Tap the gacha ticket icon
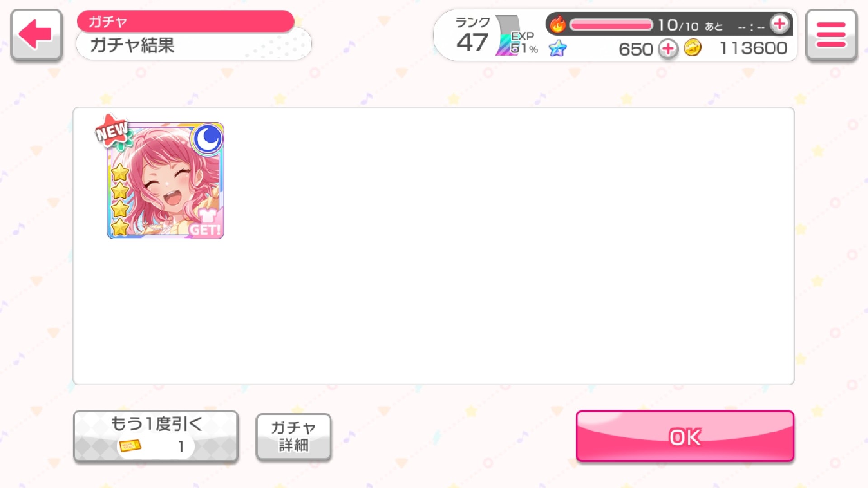Image resolution: width=868 pixels, height=488 pixels. tap(130, 446)
